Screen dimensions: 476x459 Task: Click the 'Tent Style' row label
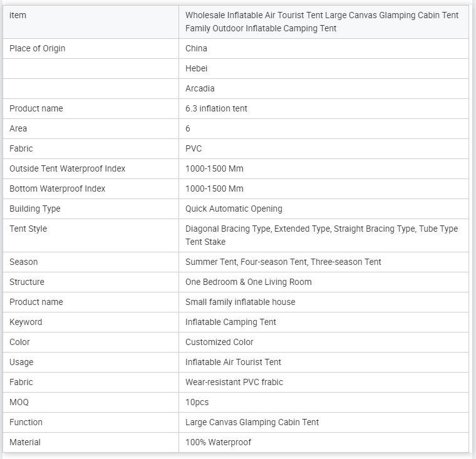coord(28,229)
